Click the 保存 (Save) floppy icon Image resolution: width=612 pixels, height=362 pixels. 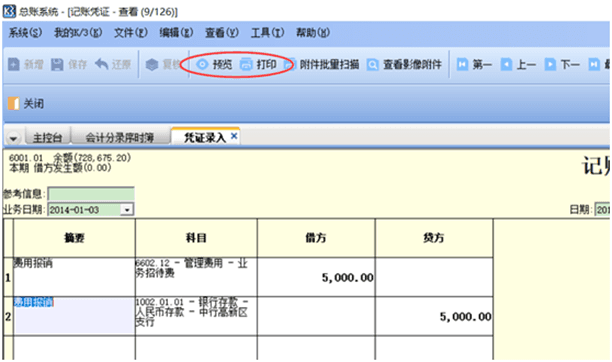point(57,64)
